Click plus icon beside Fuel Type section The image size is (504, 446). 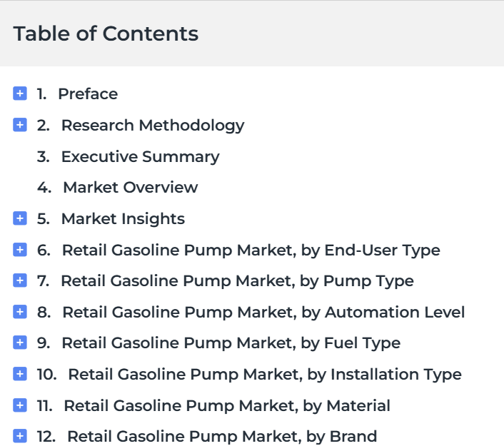(20, 343)
